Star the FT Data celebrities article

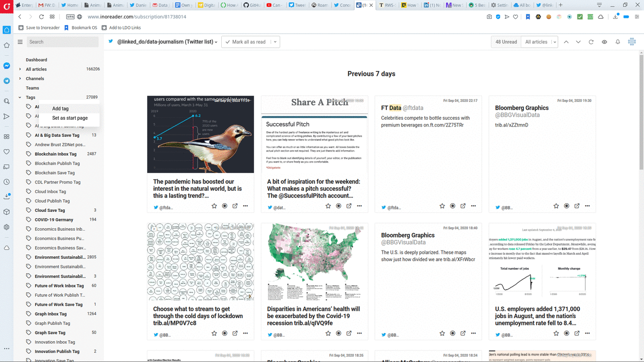(442, 206)
